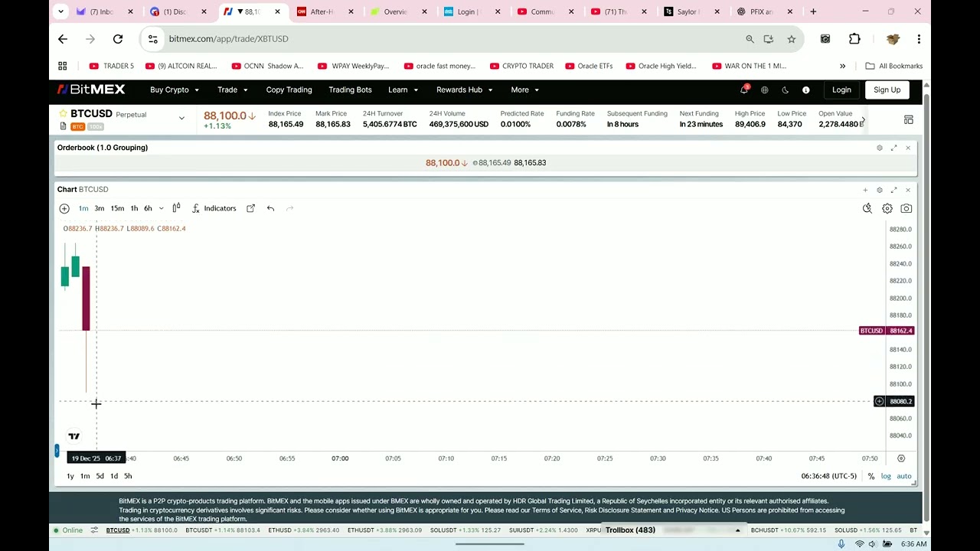Open the notifications bell

tap(743, 90)
